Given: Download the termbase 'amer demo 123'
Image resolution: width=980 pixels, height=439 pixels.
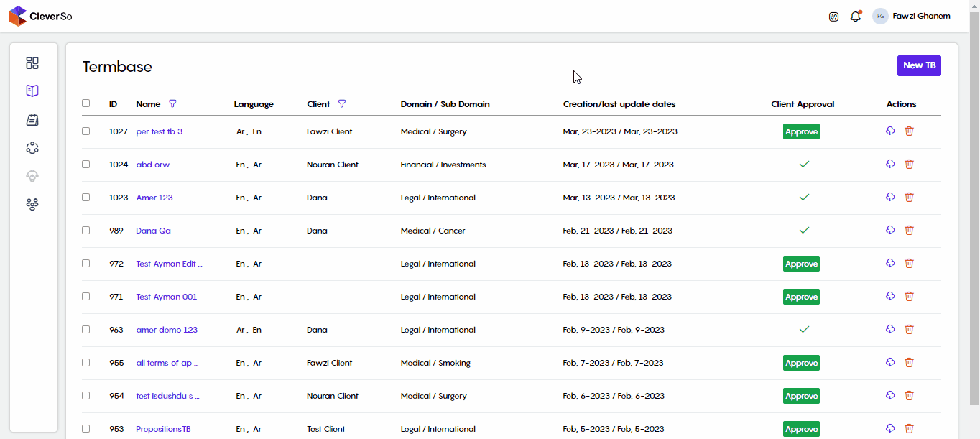Looking at the screenshot, I should pyautogui.click(x=890, y=329).
